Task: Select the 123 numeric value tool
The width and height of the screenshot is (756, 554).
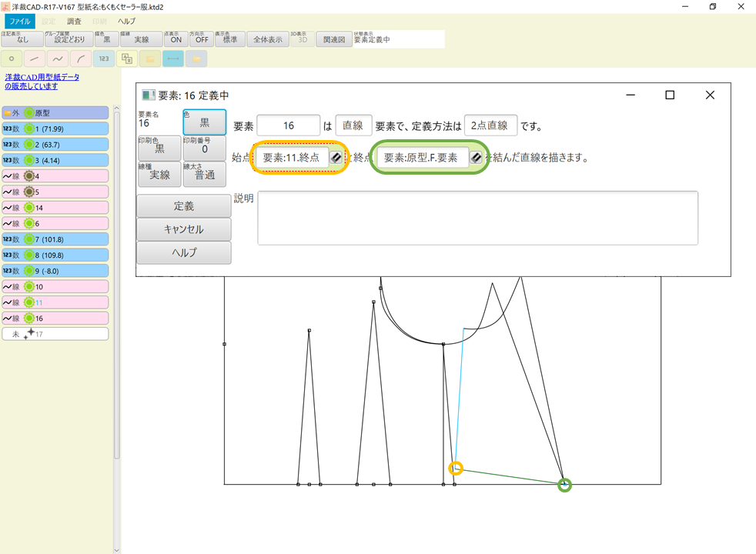Action: pos(103,58)
